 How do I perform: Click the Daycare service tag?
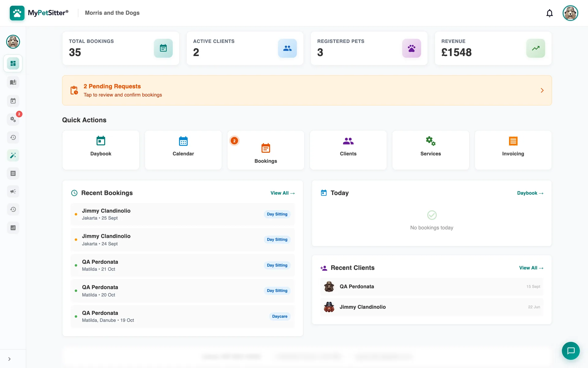pos(280,316)
